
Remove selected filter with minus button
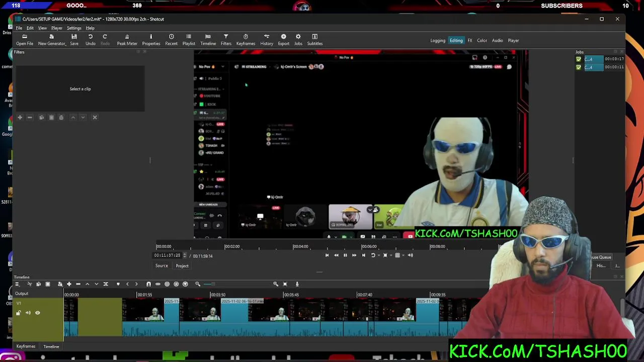pos(30,118)
